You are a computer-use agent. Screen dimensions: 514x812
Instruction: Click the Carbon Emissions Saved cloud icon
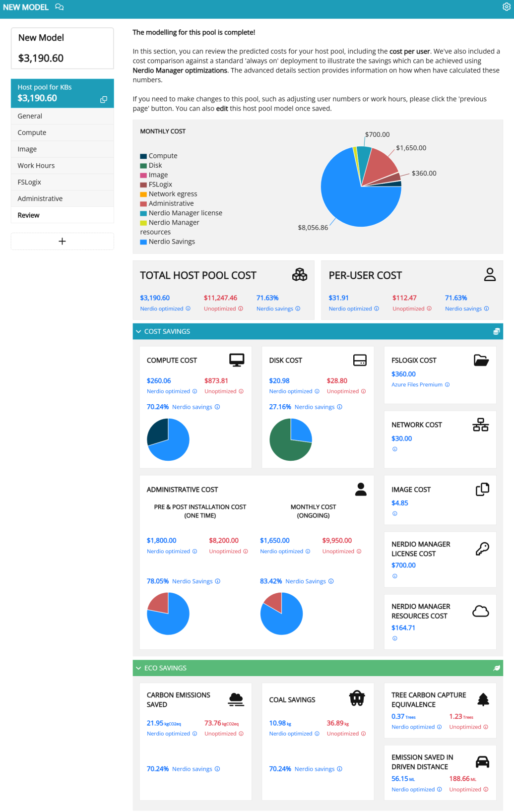click(236, 699)
